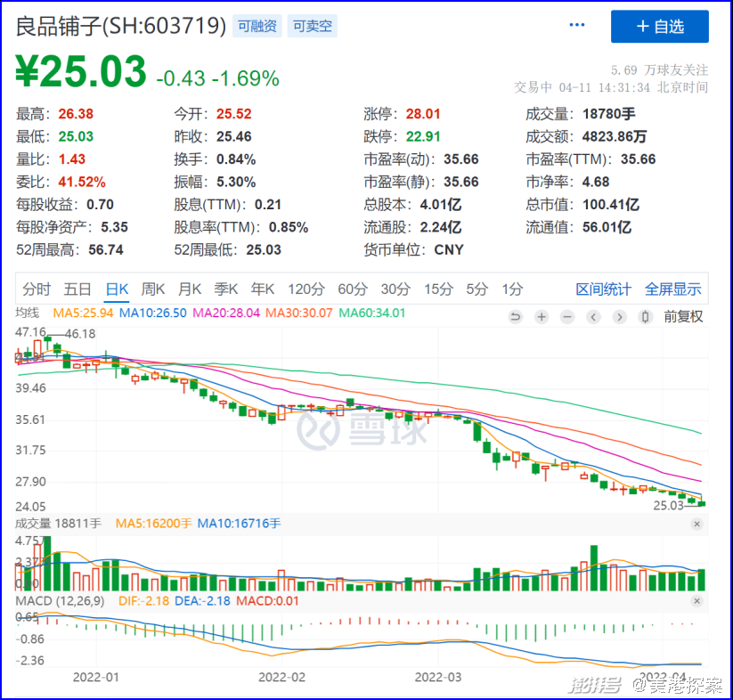Viewport: 733px width, 700px height.
Task: Switch to the 分时 intraday tab
Action: 37,289
